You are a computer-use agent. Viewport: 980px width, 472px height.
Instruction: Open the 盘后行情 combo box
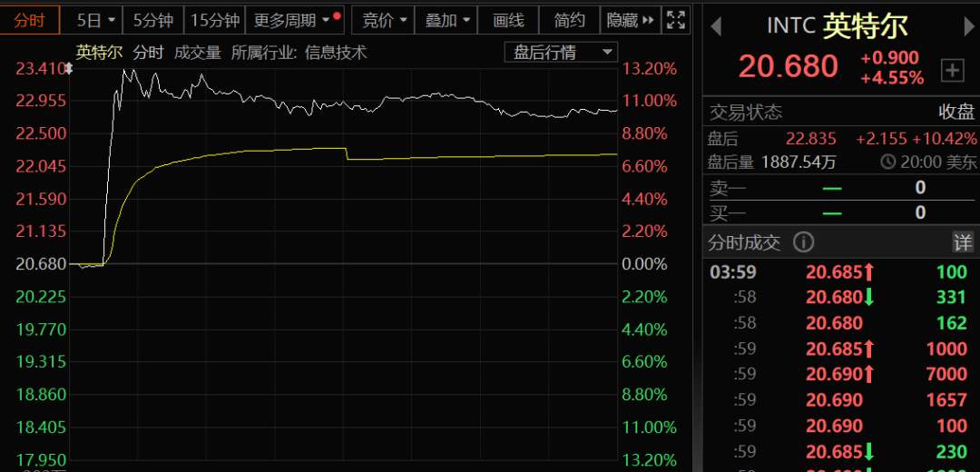560,52
